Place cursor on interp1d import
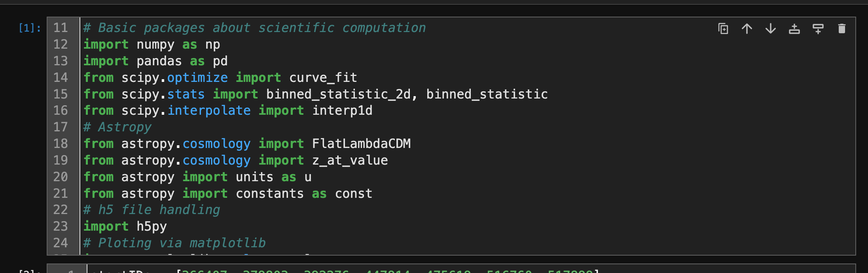The height and width of the screenshot is (273, 868). click(x=342, y=111)
